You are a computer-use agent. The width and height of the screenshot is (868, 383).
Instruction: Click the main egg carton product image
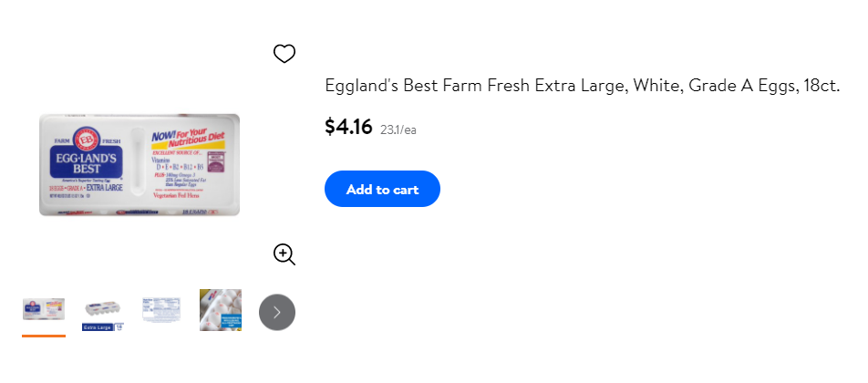(139, 164)
